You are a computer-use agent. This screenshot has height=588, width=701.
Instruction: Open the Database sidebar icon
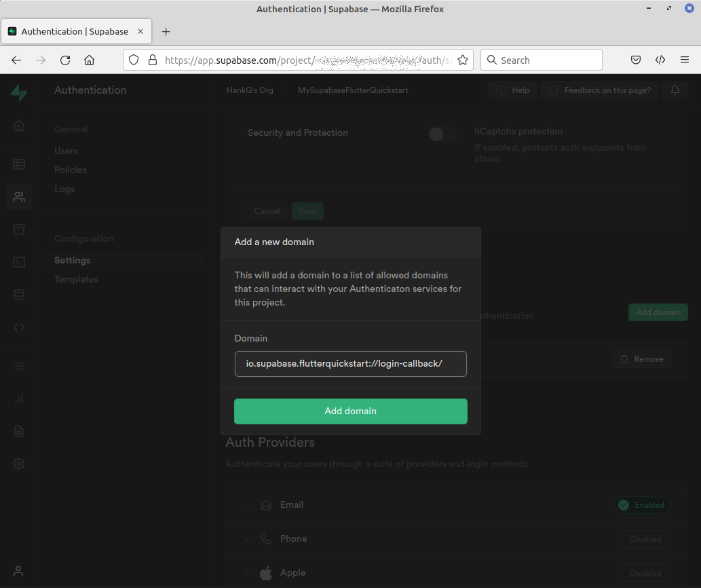click(19, 295)
